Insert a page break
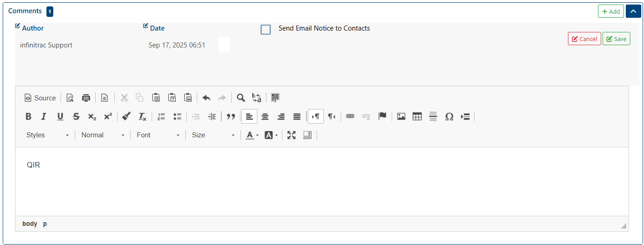 (465, 116)
